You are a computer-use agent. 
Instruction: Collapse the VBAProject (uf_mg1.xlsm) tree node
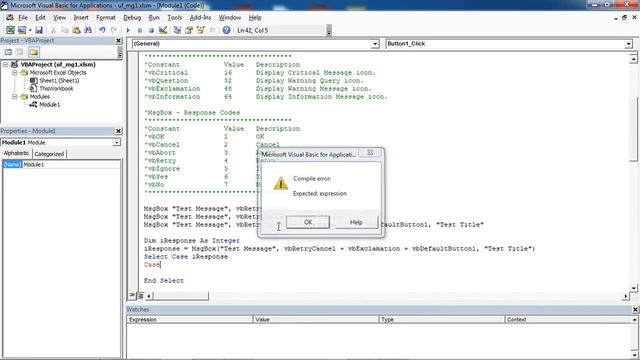pyautogui.click(x=6, y=64)
